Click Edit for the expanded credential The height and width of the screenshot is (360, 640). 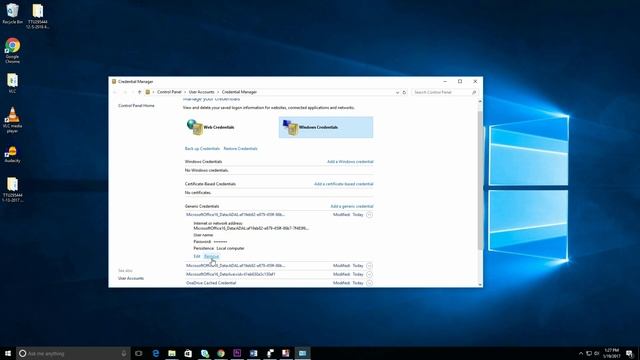pos(197,256)
